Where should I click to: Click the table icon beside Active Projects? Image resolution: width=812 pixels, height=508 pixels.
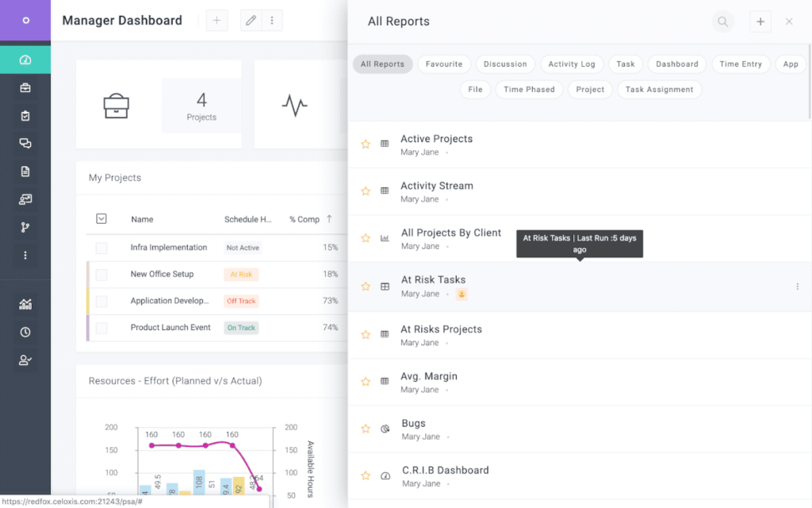tap(385, 144)
